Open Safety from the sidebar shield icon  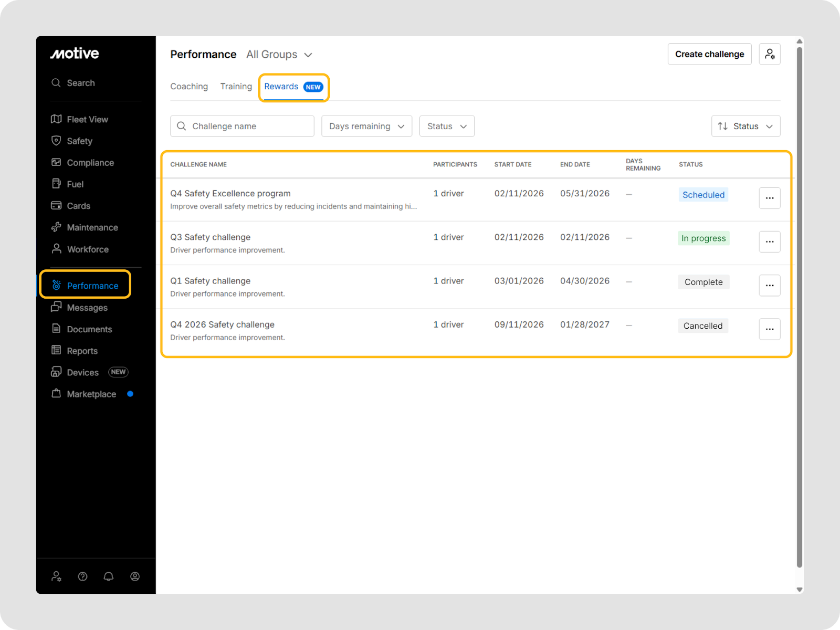click(x=56, y=141)
